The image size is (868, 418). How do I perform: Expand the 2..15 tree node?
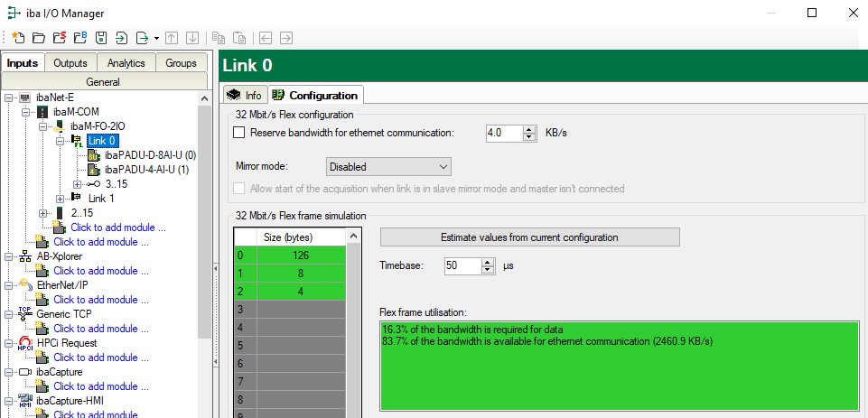[x=42, y=213]
